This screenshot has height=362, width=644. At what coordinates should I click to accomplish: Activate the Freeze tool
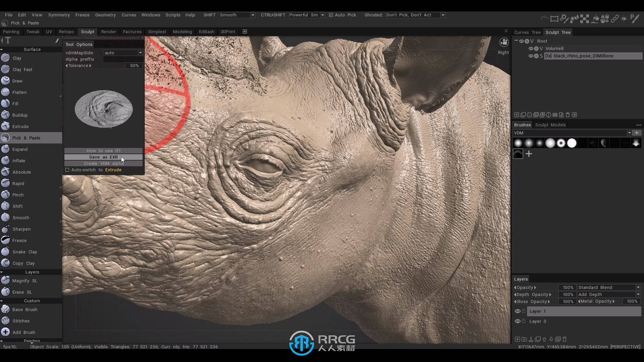click(19, 240)
